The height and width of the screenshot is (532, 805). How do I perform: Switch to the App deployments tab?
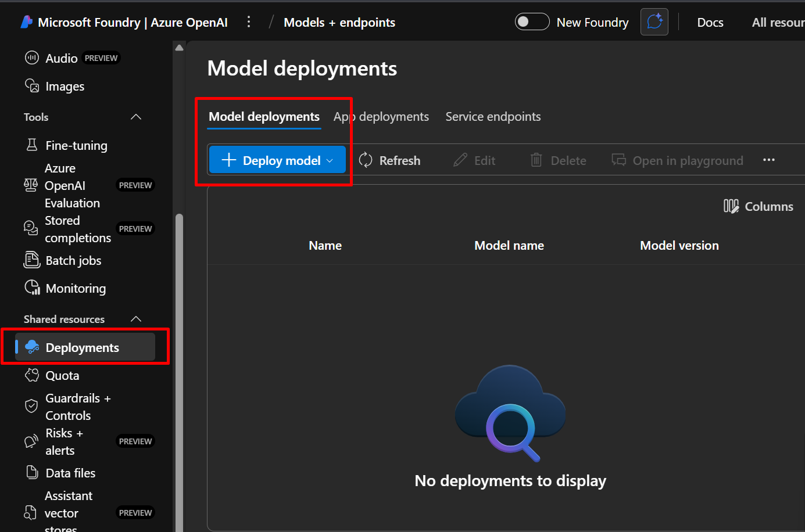(x=381, y=117)
